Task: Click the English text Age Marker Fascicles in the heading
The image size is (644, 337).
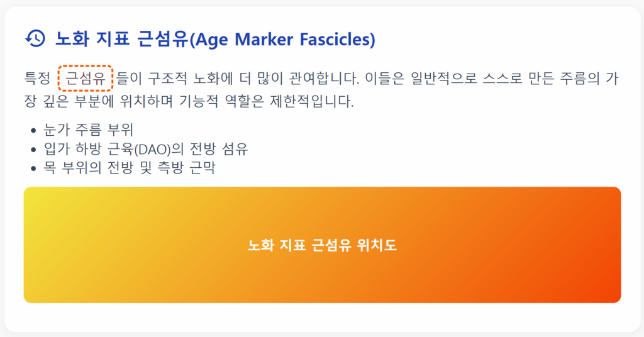Action: pos(282,40)
